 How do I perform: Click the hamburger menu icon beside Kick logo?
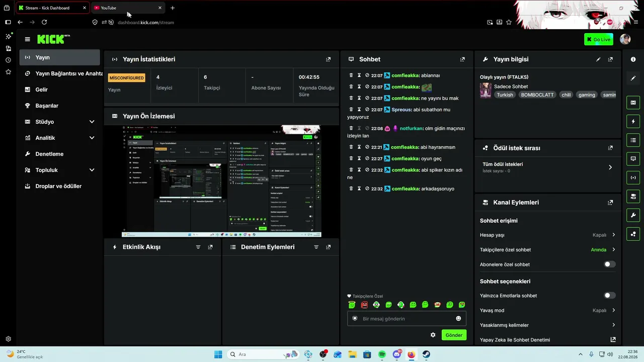[x=27, y=39]
